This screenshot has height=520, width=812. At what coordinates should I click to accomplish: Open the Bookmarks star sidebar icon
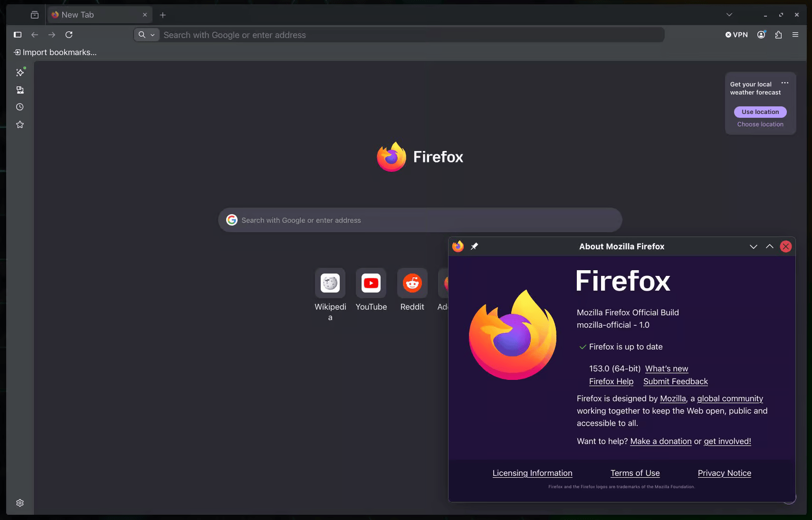click(20, 124)
